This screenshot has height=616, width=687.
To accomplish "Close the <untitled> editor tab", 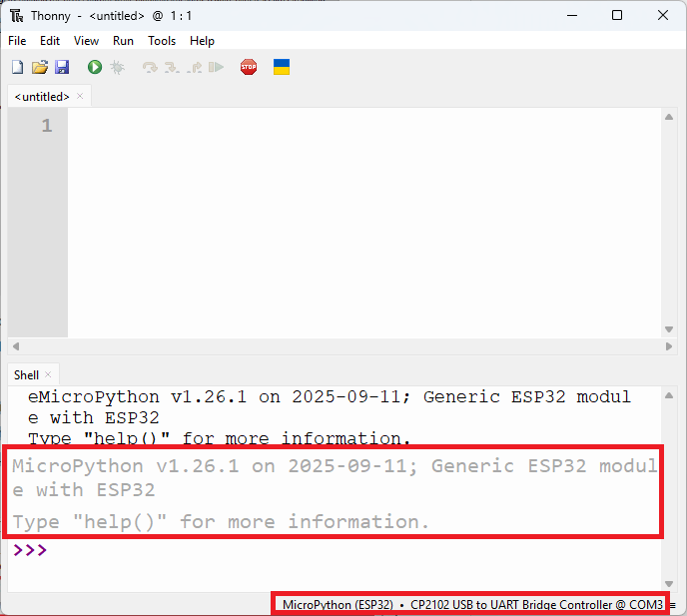I will (x=80, y=97).
